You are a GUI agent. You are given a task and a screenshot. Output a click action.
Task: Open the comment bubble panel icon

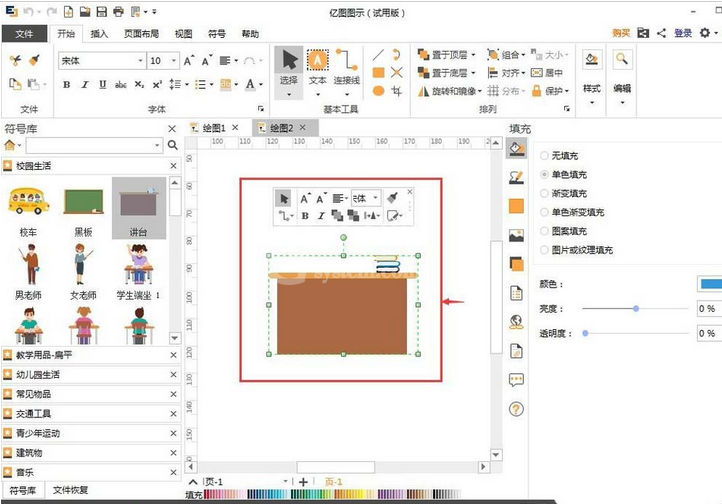[516, 380]
